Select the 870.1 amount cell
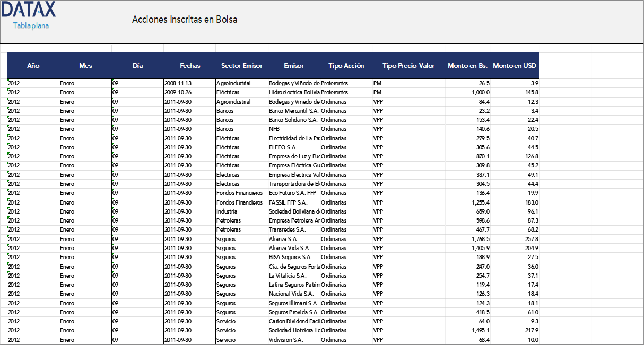Image resolution: width=644 pixels, height=345 pixels. tap(468, 156)
